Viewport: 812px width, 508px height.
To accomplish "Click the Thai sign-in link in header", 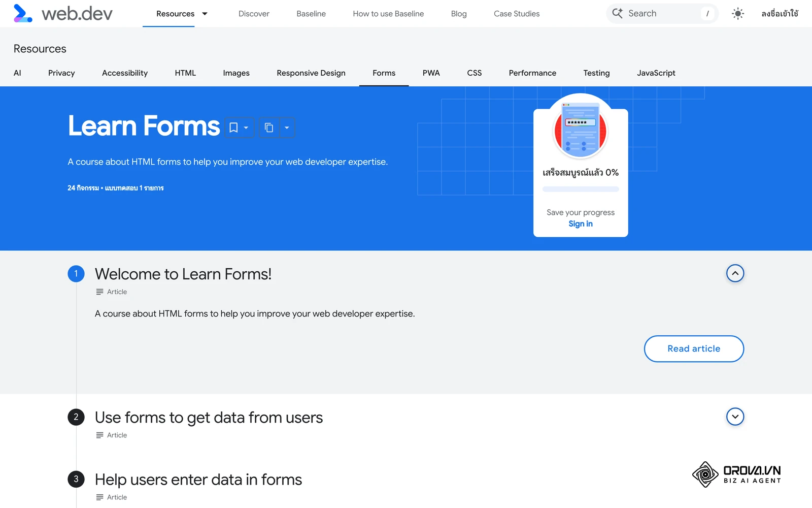I will [780, 14].
